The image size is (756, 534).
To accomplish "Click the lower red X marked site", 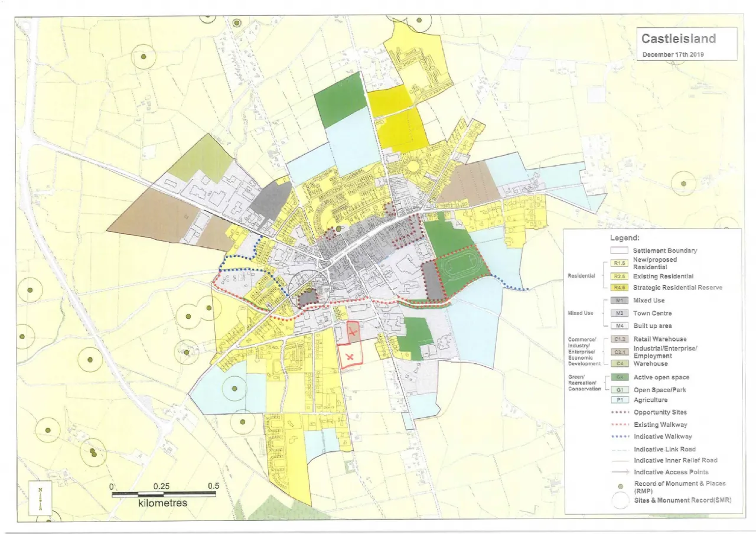I will (x=350, y=357).
